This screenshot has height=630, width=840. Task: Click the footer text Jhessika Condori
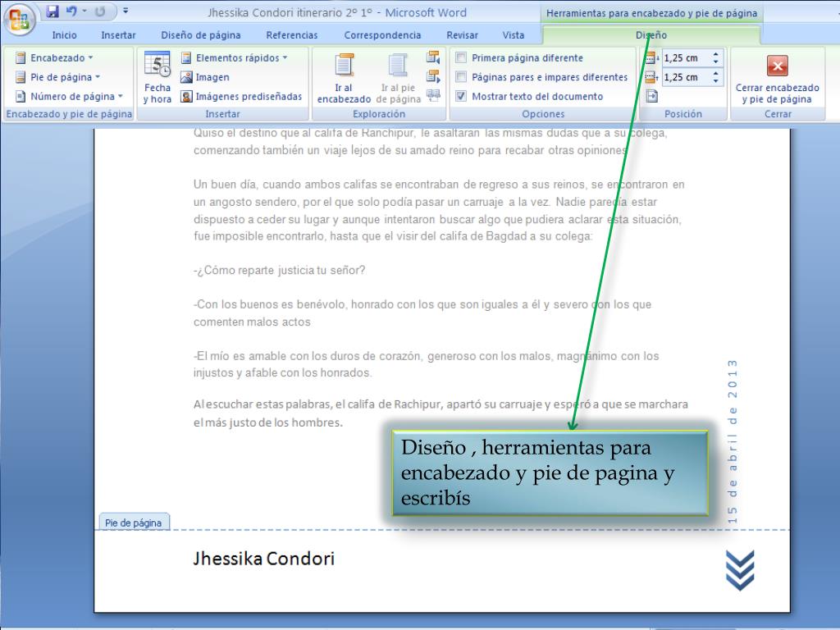(x=263, y=558)
